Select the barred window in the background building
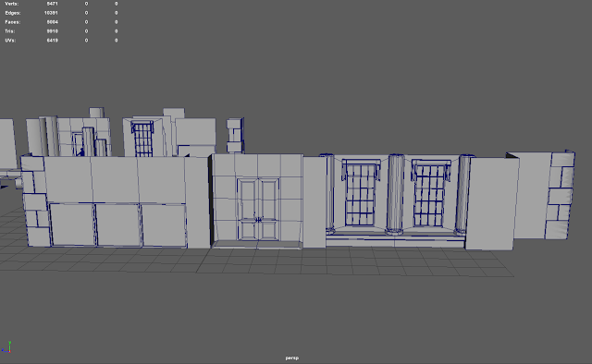The image size is (592, 364). (x=142, y=139)
